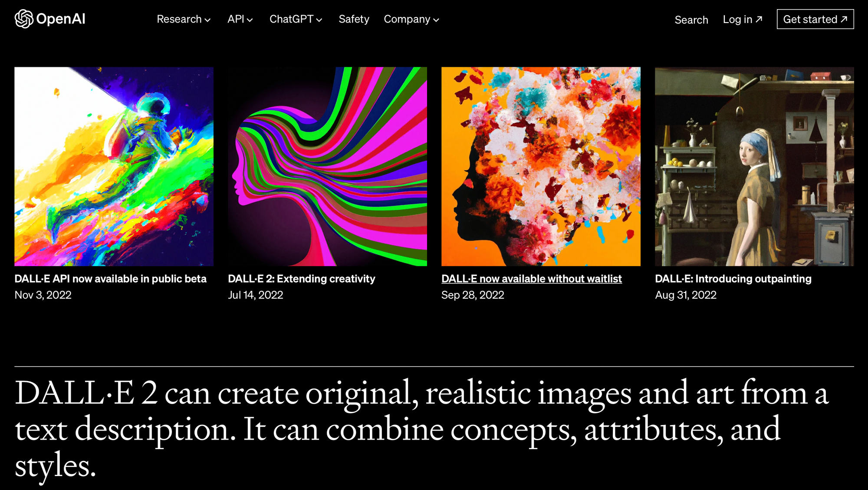Open 'DALL·E API now available in public beta'
This screenshot has width=868, height=490.
point(110,279)
